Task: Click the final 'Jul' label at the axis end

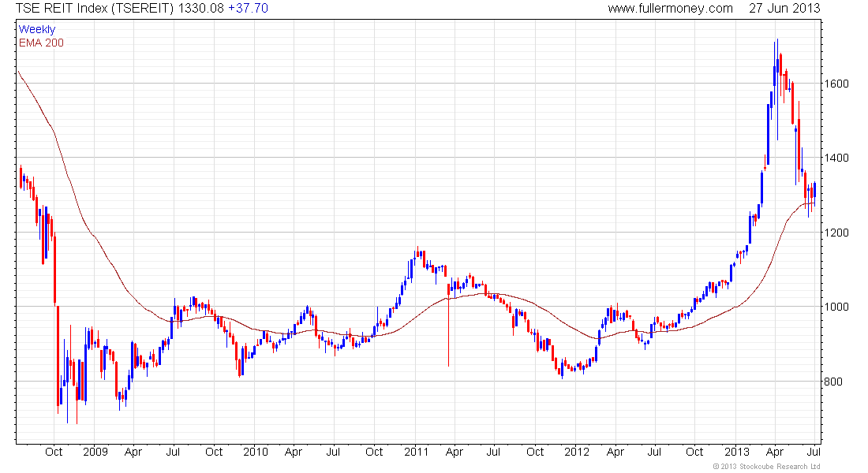Action: point(814,452)
